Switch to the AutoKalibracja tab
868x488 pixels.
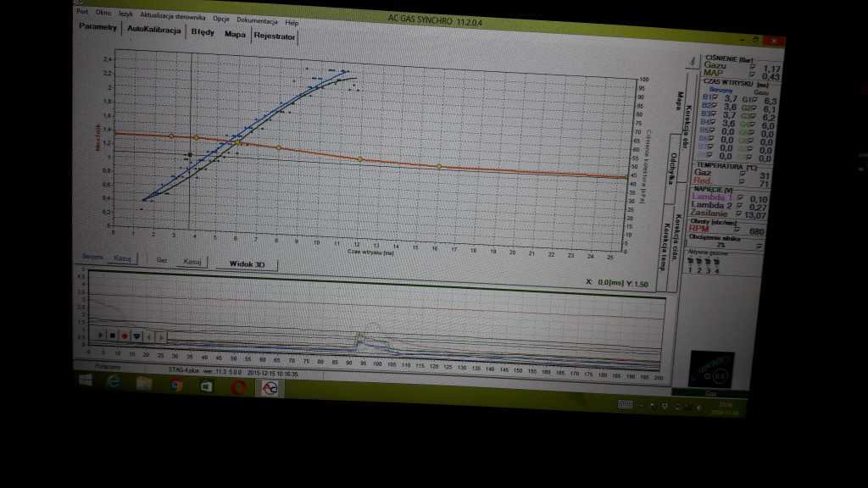154,30
